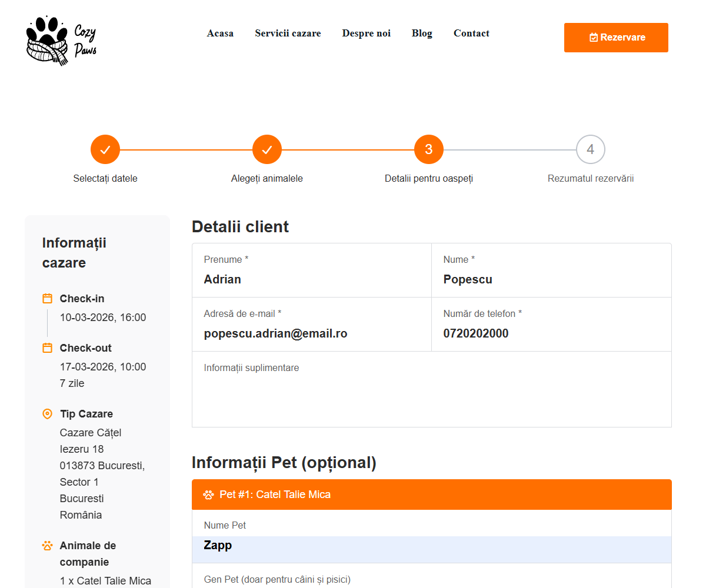Open the Blog link
This screenshot has height=588, width=706.
click(422, 34)
